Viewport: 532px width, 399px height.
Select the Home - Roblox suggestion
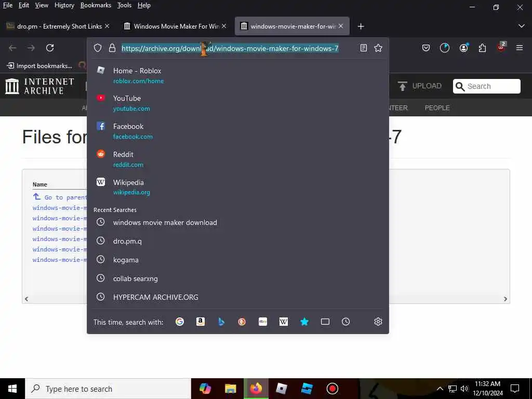[x=237, y=75]
